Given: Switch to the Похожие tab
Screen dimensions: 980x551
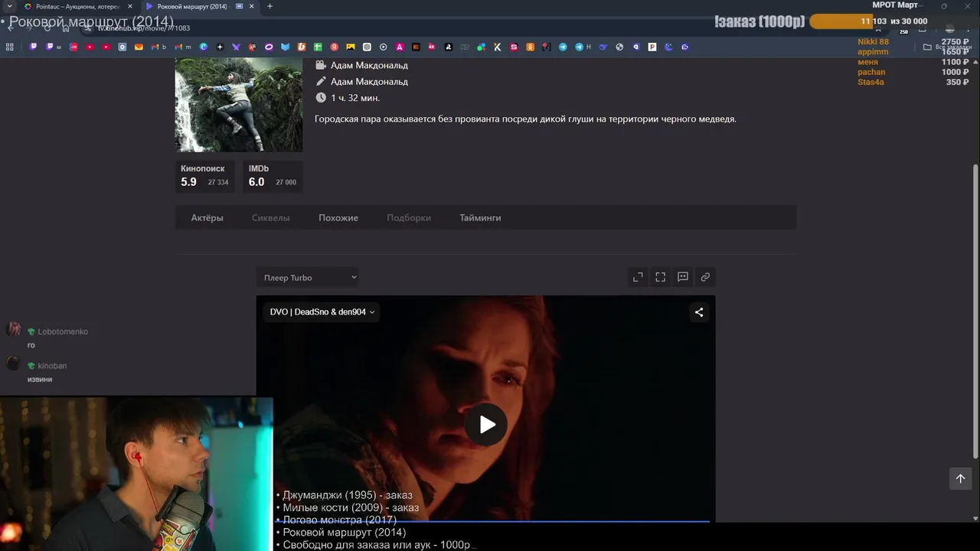Looking at the screenshot, I should 338,218.
